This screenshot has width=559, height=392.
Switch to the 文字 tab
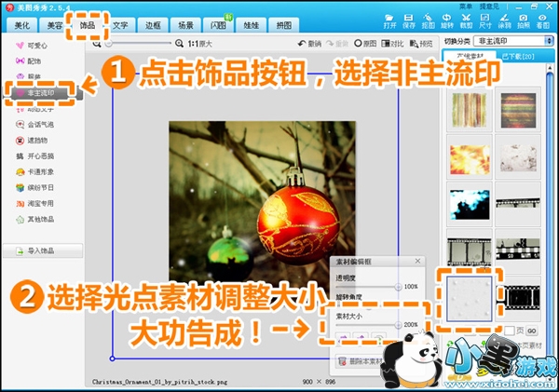[120, 25]
